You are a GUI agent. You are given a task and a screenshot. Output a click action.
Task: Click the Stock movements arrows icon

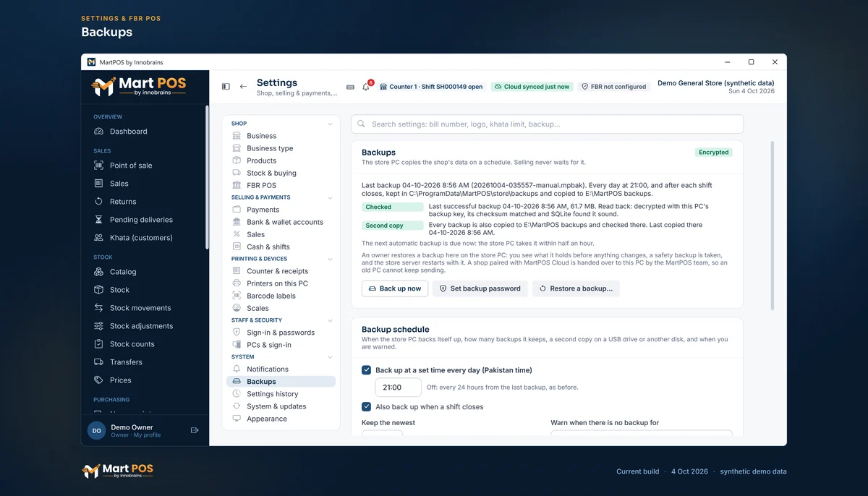point(99,308)
